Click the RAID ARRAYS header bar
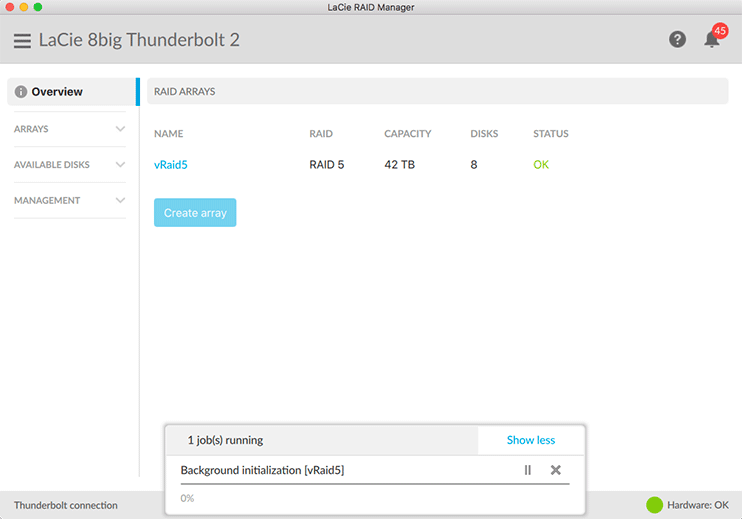This screenshot has height=519, width=742. [437, 91]
